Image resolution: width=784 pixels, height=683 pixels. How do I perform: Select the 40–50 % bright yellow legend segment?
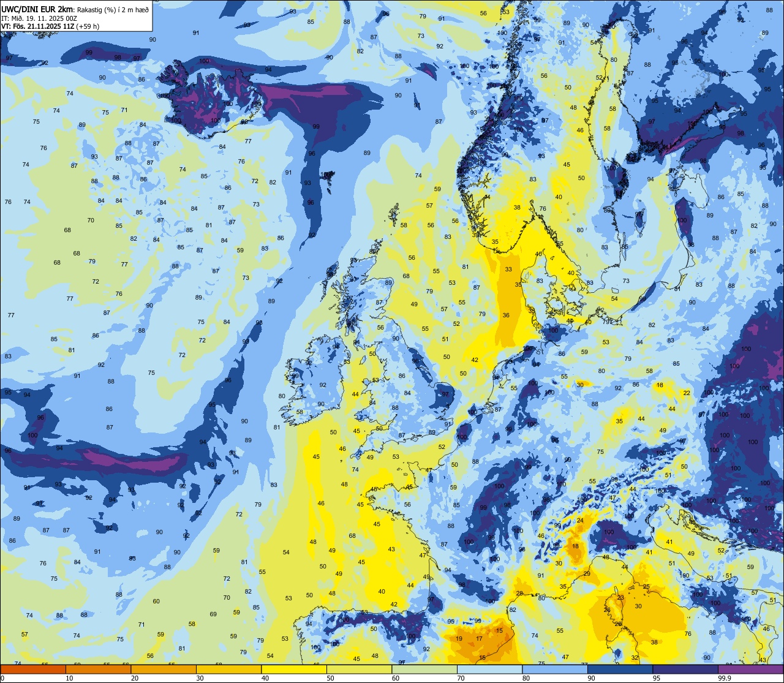click(294, 670)
